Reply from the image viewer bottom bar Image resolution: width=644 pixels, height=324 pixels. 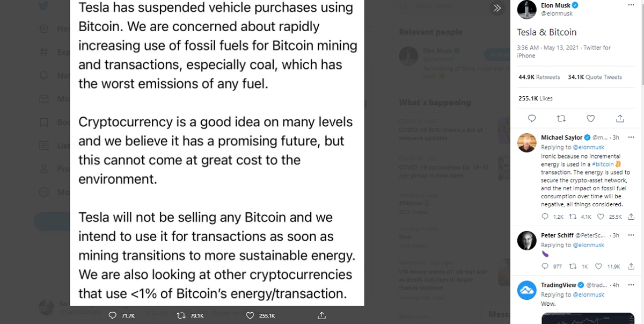pyautogui.click(x=113, y=315)
